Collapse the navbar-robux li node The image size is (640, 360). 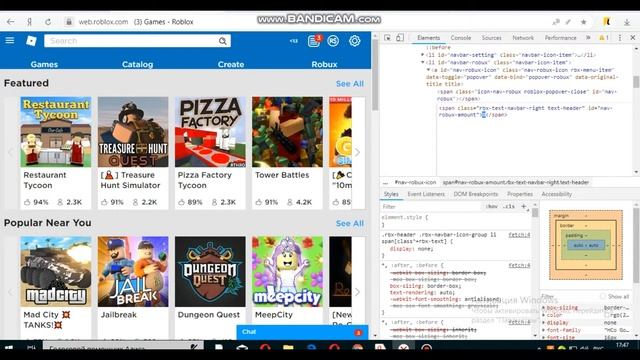[x=423, y=62]
